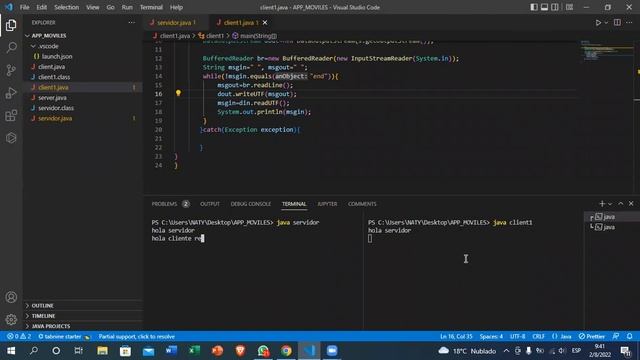Open servidor.java in the explorer
640x360 pixels.
pos(83,118)
